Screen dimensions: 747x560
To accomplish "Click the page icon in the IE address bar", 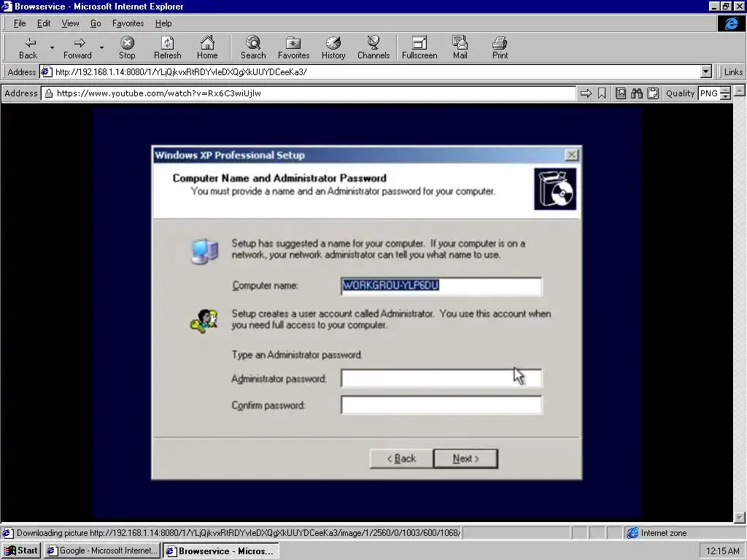I will coord(46,72).
